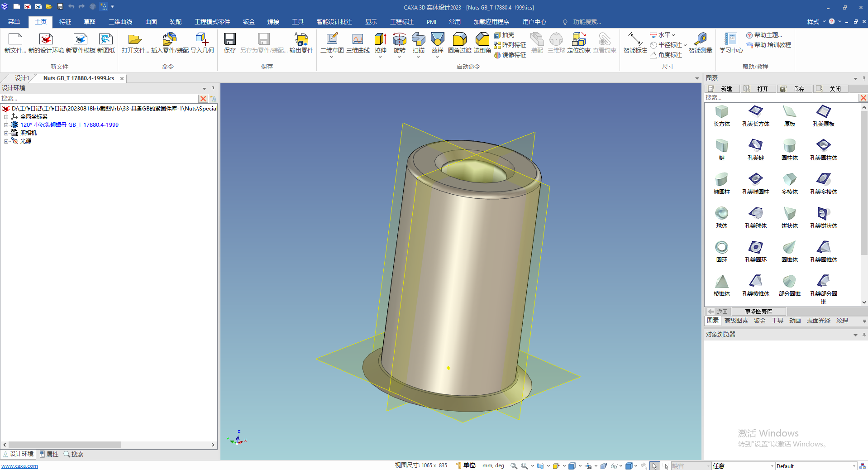Switch to the 属性 properties tab
The image size is (868, 470).
point(49,454)
